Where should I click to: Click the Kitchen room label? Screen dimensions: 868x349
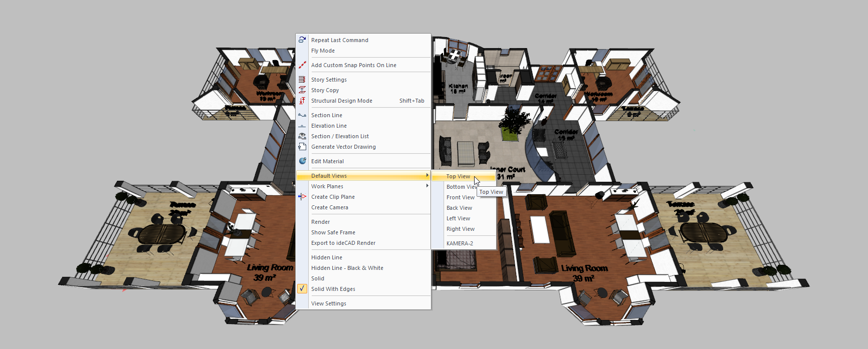pos(458,89)
